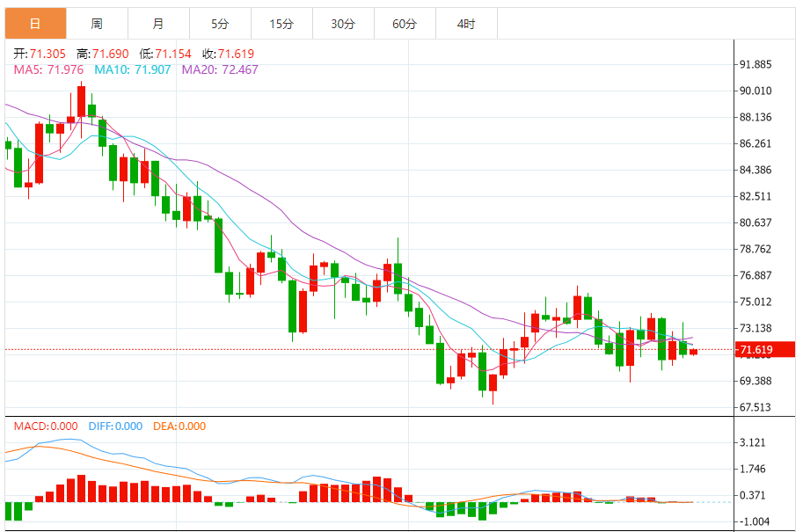This screenshot has width=803, height=532.
Task: Switch to the 周 weekly tab
Action: 97,24
